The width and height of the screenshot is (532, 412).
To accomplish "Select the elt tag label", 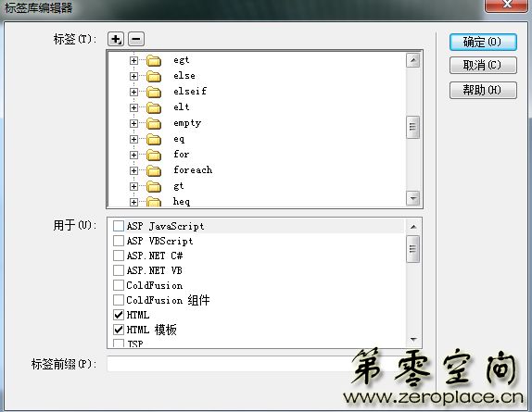I will tap(181, 107).
